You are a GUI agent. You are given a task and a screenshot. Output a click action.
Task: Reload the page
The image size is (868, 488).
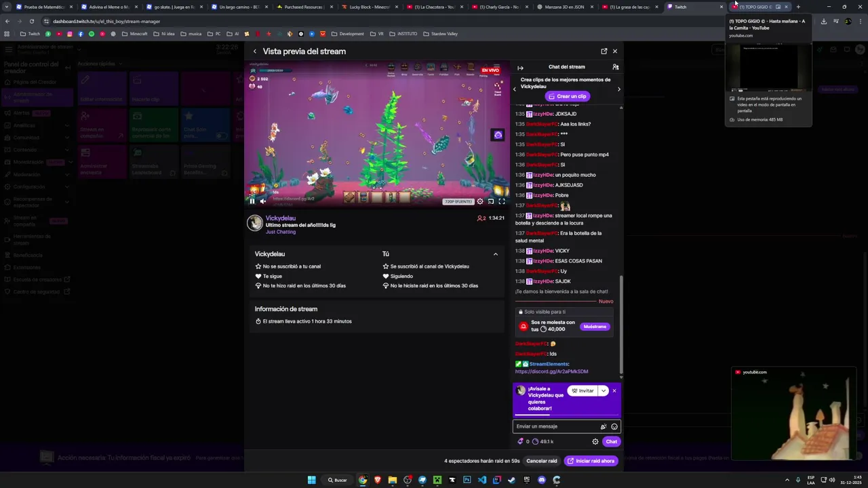[32, 21]
